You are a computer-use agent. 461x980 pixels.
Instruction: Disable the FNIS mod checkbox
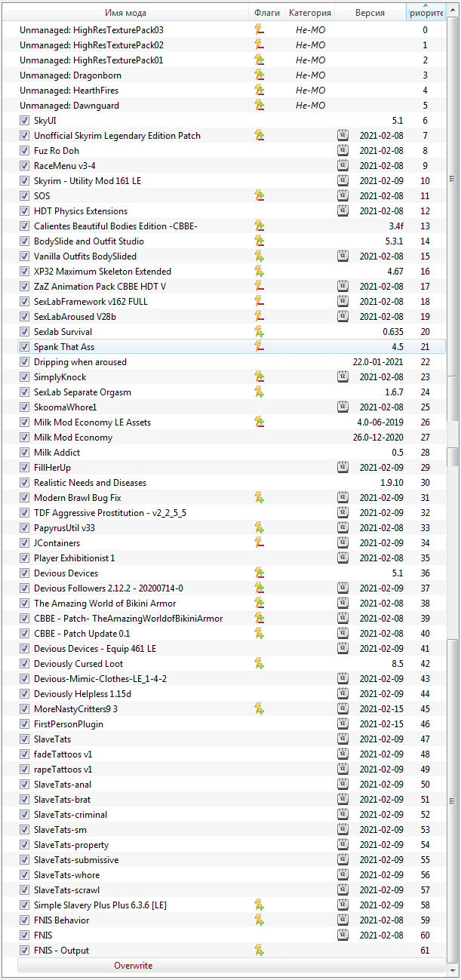[x=25, y=935]
